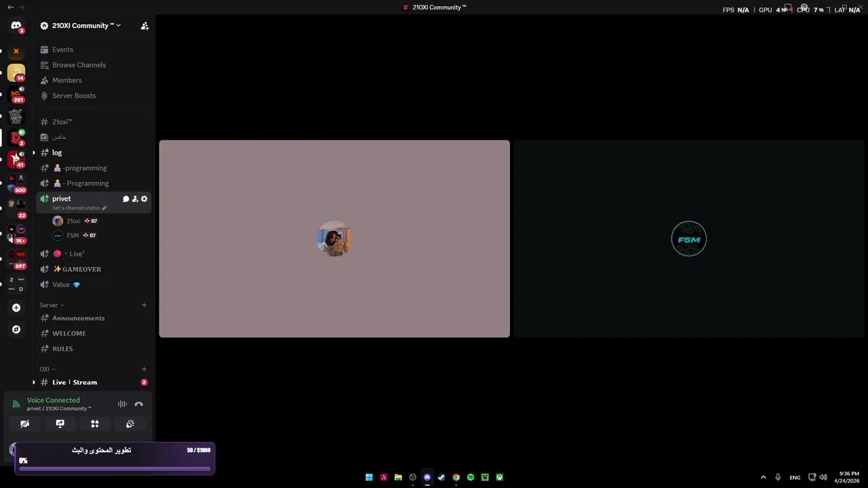The image size is (868, 488).
Task: Open Discover servers compass icon
Action: (x=16, y=329)
